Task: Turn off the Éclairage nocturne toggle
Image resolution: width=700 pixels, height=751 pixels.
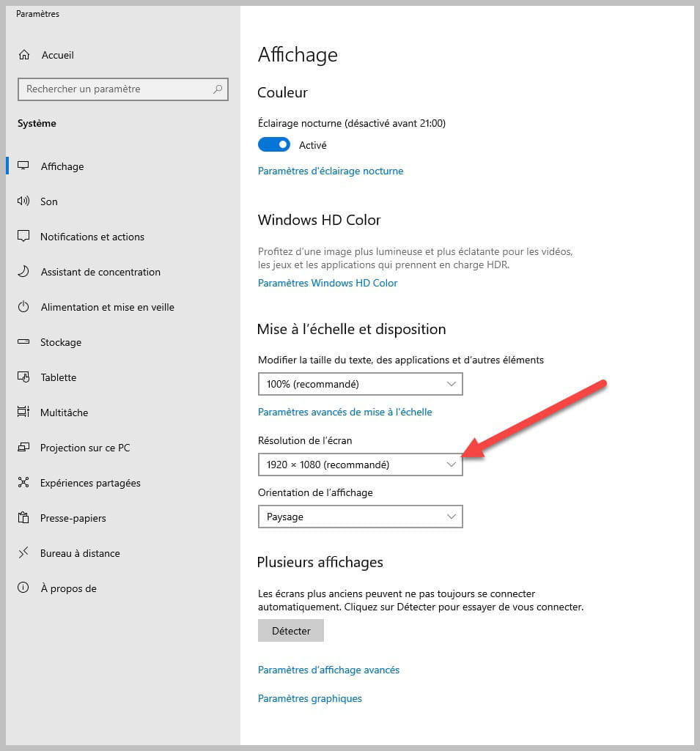Action: point(273,144)
